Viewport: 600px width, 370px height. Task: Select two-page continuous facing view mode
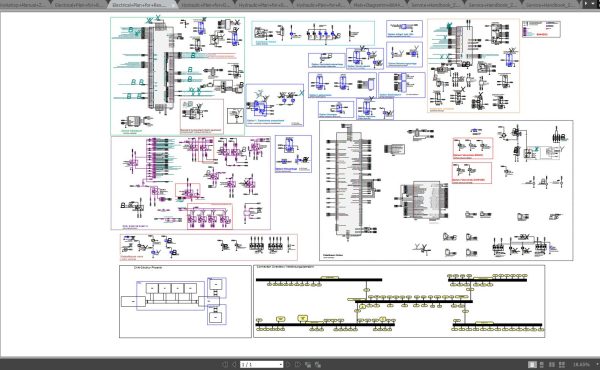pyautogui.click(x=562, y=365)
